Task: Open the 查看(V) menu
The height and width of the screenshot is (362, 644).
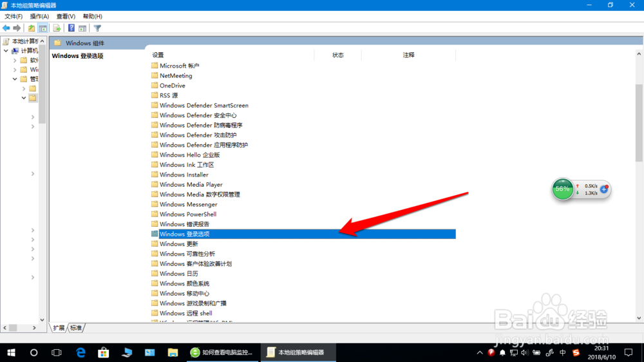Action: point(66,17)
